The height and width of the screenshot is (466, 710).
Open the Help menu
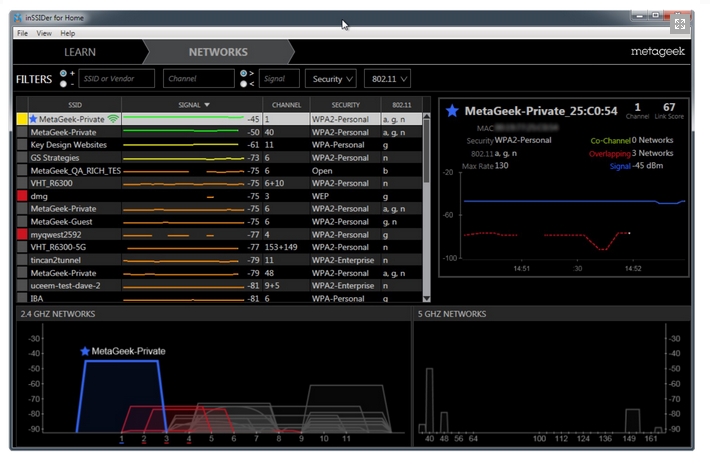pos(67,33)
